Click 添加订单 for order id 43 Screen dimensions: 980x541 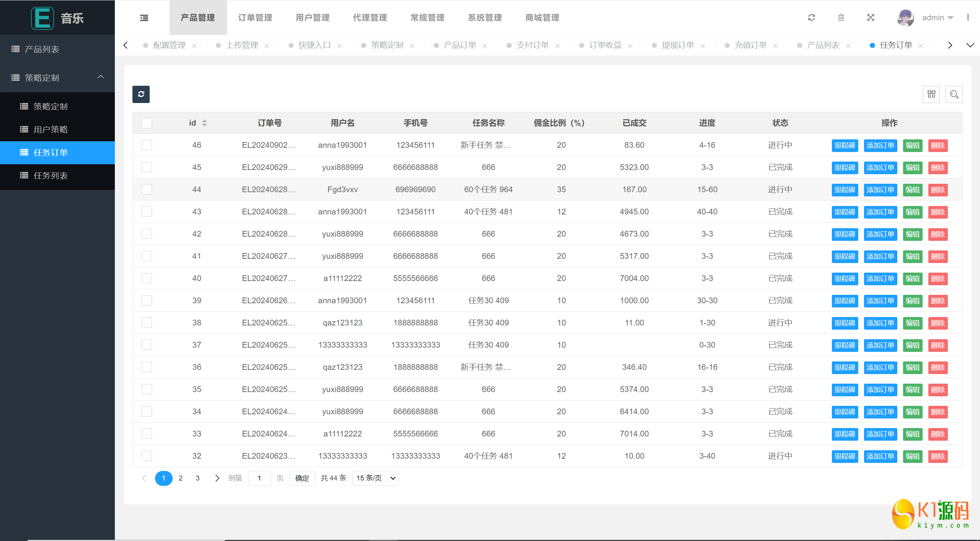tap(880, 212)
